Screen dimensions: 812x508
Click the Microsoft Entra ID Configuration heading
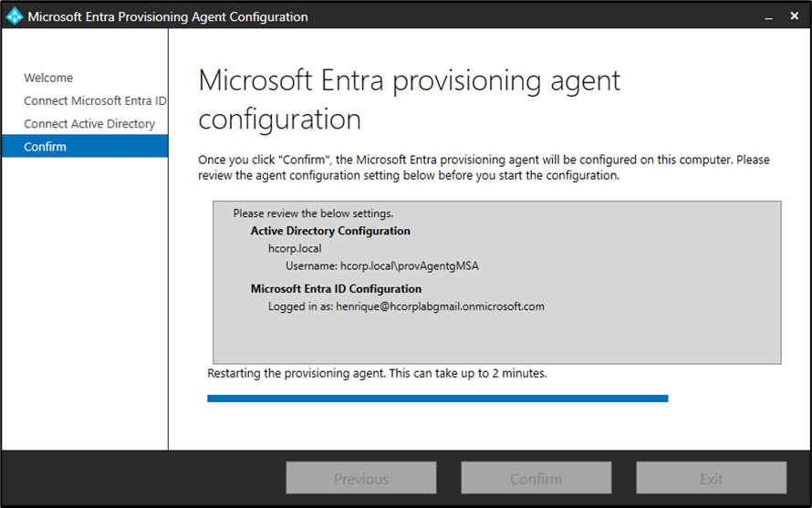coord(336,289)
